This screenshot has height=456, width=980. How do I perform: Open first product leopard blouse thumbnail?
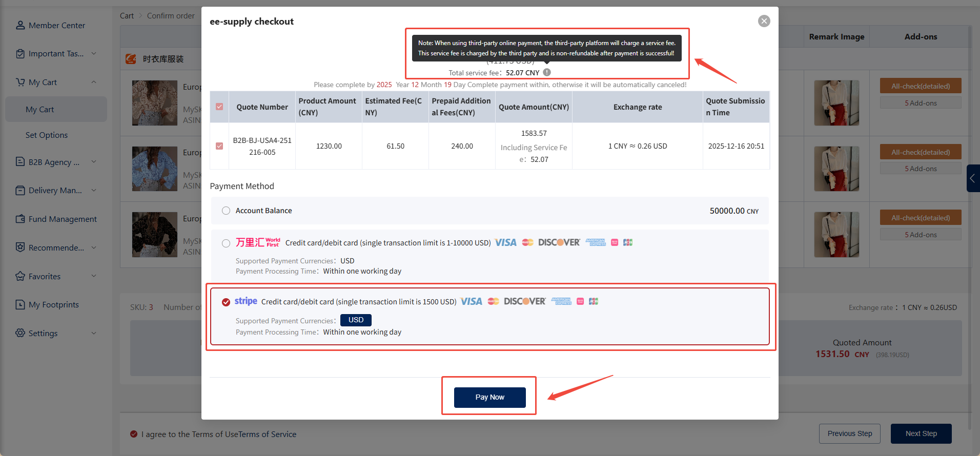click(155, 103)
